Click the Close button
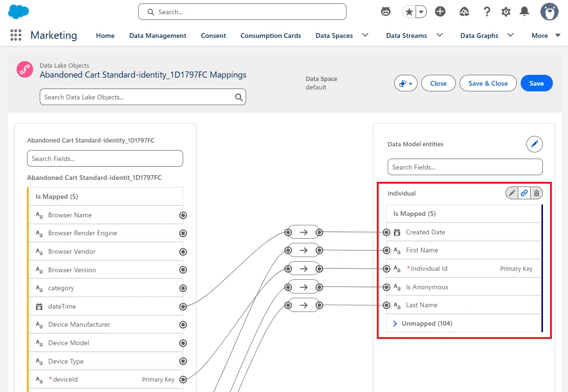The height and width of the screenshot is (392, 568). pos(438,83)
